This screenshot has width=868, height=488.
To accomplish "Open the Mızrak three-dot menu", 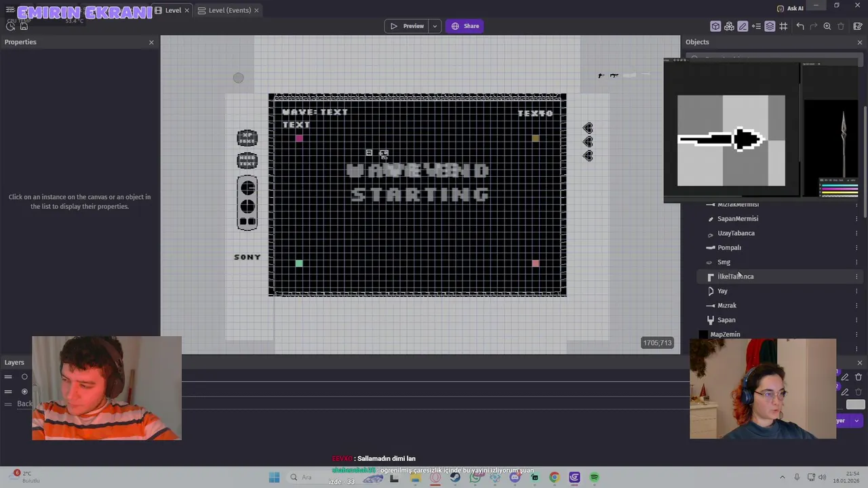I will tap(856, 306).
